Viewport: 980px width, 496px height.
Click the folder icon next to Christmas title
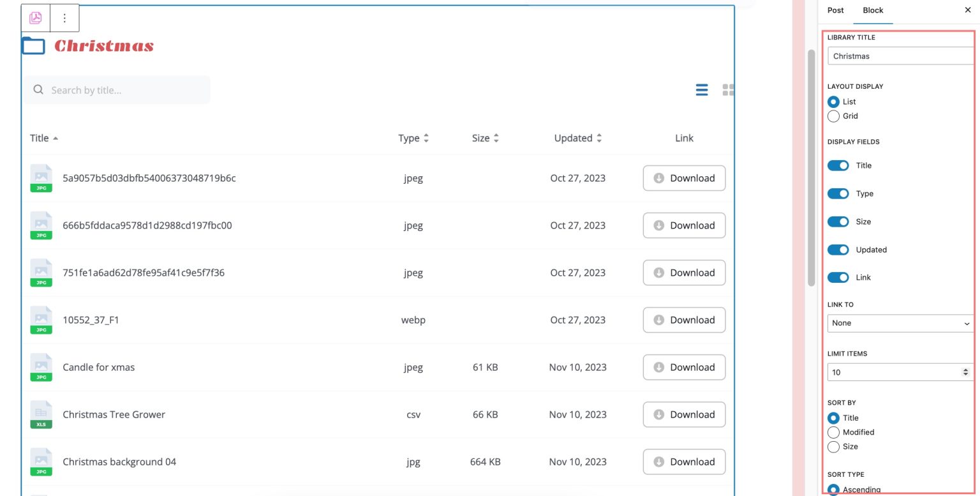pyautogui.click(x=33, y=45)
